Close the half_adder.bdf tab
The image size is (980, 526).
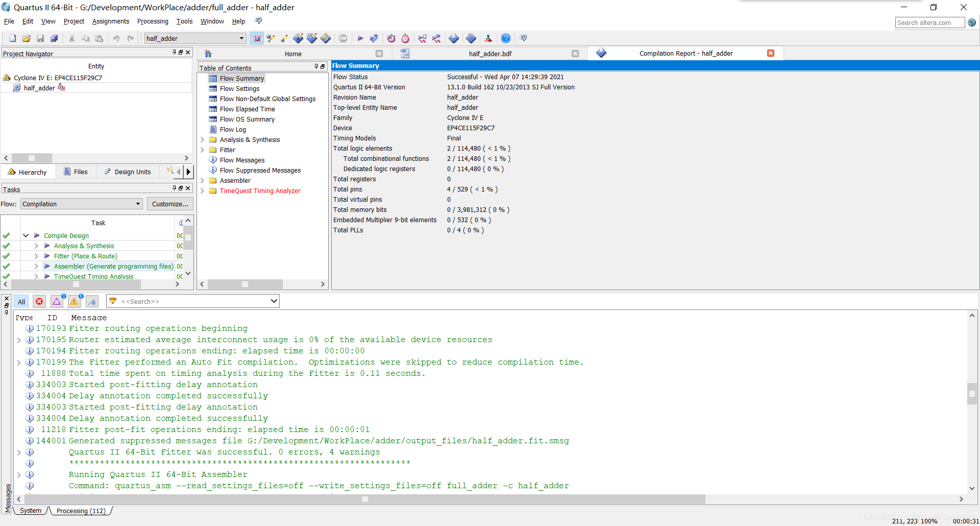coord(575,54)
